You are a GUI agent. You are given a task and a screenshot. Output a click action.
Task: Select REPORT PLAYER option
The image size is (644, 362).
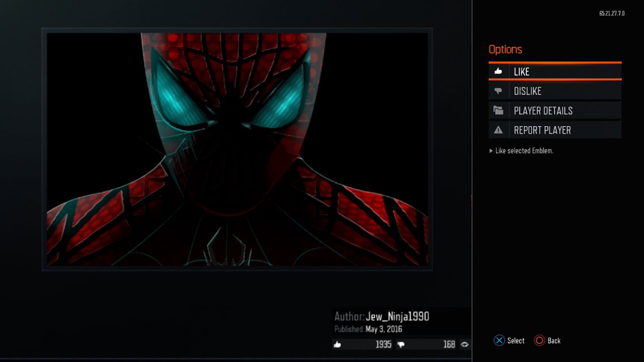pos(555,130)
